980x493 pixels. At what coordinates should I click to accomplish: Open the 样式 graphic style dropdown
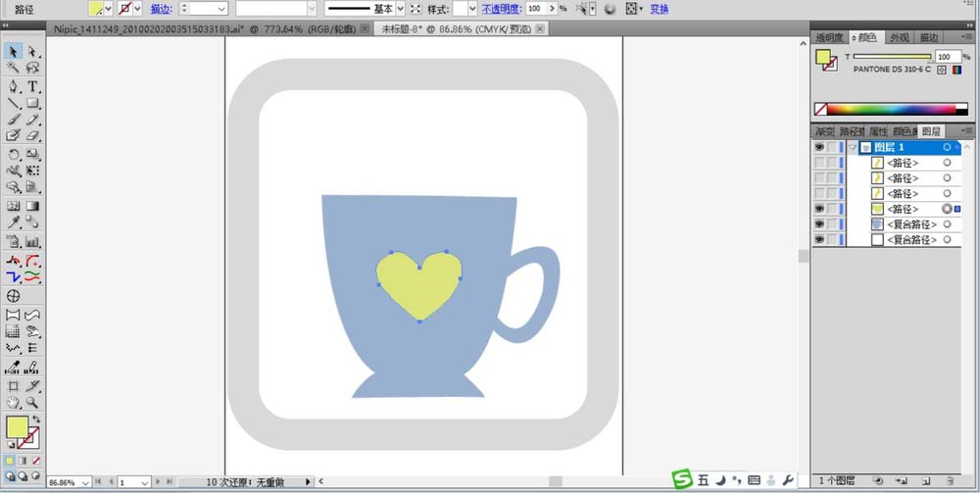point(472,9)
